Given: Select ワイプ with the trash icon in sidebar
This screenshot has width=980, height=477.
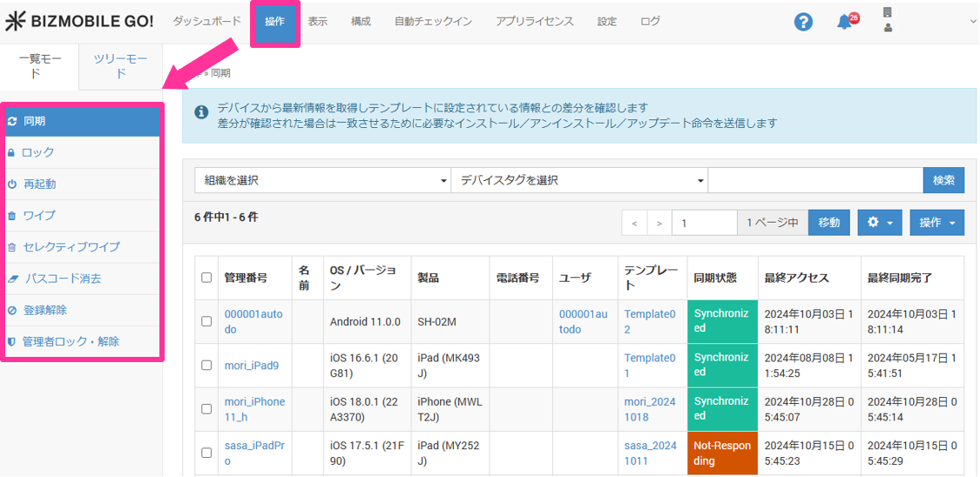Looking at the screenshot, I should [39, 215].
